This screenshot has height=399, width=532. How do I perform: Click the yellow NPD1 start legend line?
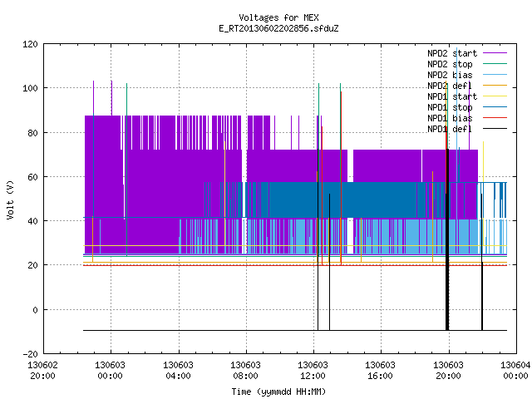pos(495,96)
